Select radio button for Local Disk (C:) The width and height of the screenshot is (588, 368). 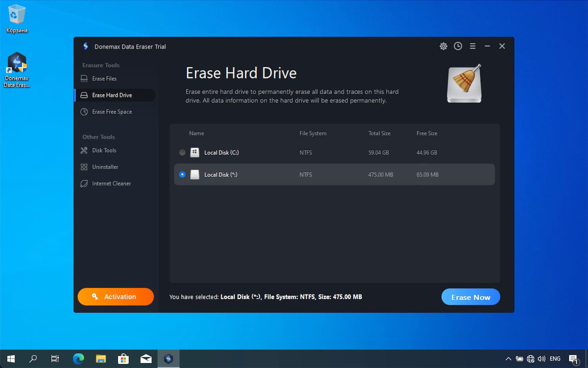coord(182,152)
